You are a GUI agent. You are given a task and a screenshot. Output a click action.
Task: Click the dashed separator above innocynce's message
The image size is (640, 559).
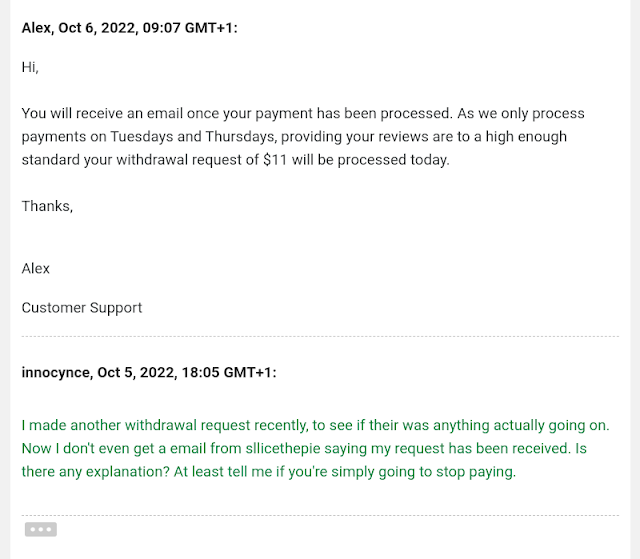(x=320, y=337)
